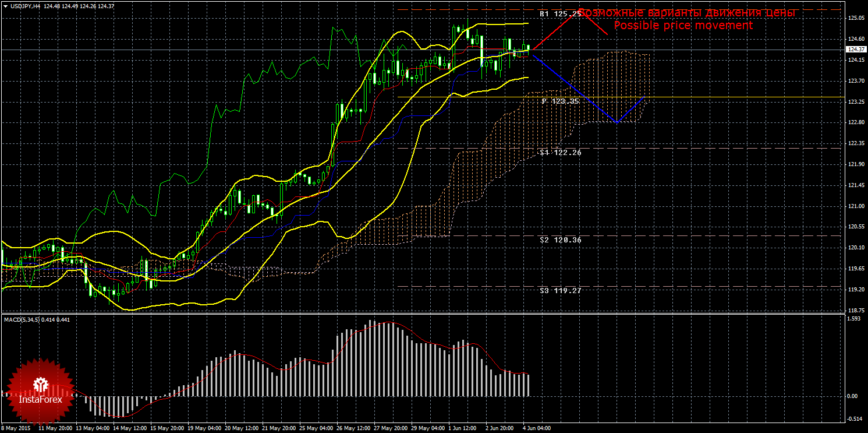Screen dimensions: 868x433
Task: Click the 125.05 price scale value
Action: (x=856, y=18)
